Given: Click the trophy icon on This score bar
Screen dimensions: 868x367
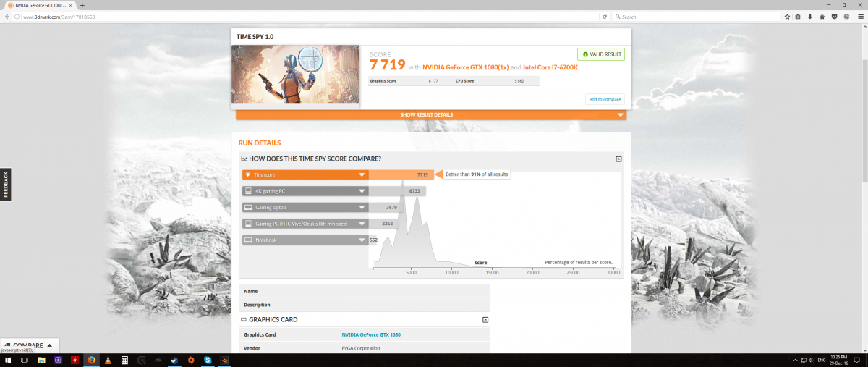Looking at the screenshot, I should tap(247, 174).
